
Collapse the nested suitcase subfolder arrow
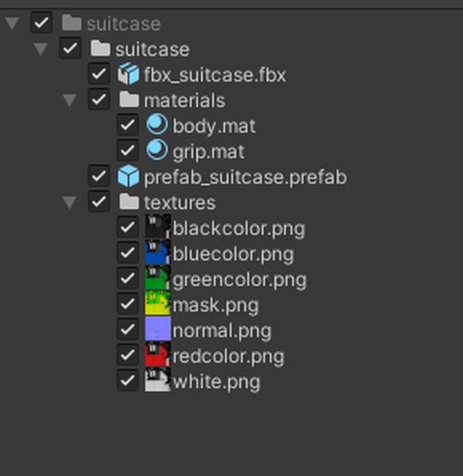point(41,49)
